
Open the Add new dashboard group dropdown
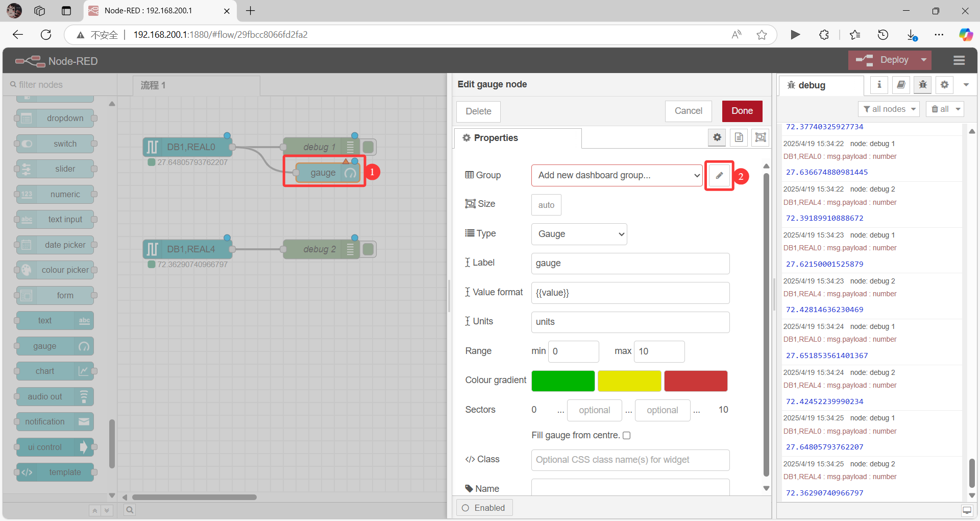tap(616, 175)
